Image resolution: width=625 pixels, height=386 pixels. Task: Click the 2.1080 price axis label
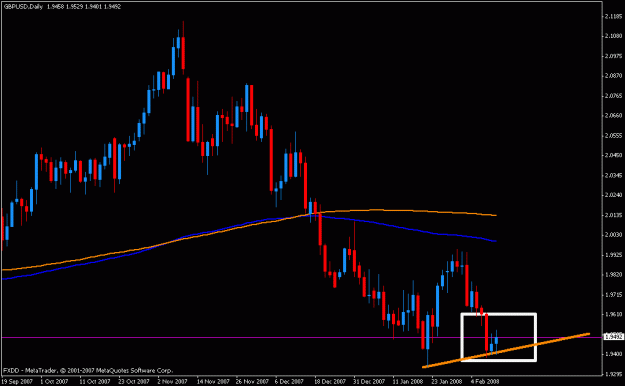click(x=614, y=36)
